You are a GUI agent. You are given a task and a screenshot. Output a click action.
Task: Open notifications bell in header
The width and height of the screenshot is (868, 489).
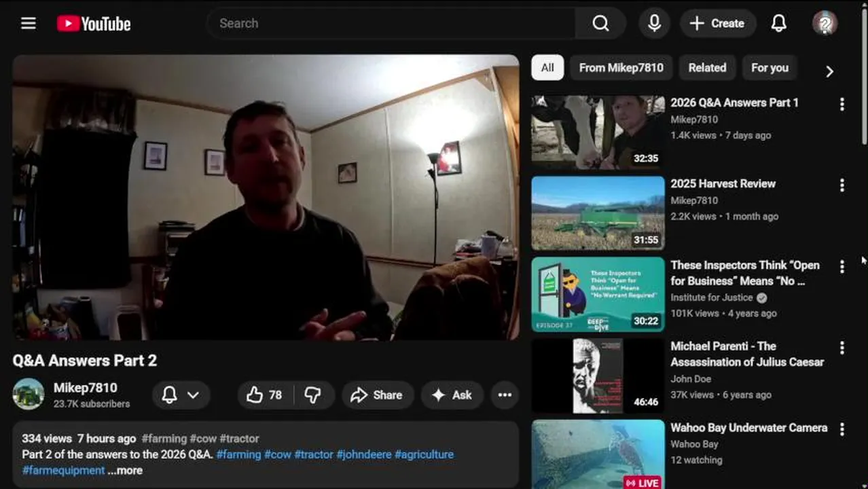point(779,23)
